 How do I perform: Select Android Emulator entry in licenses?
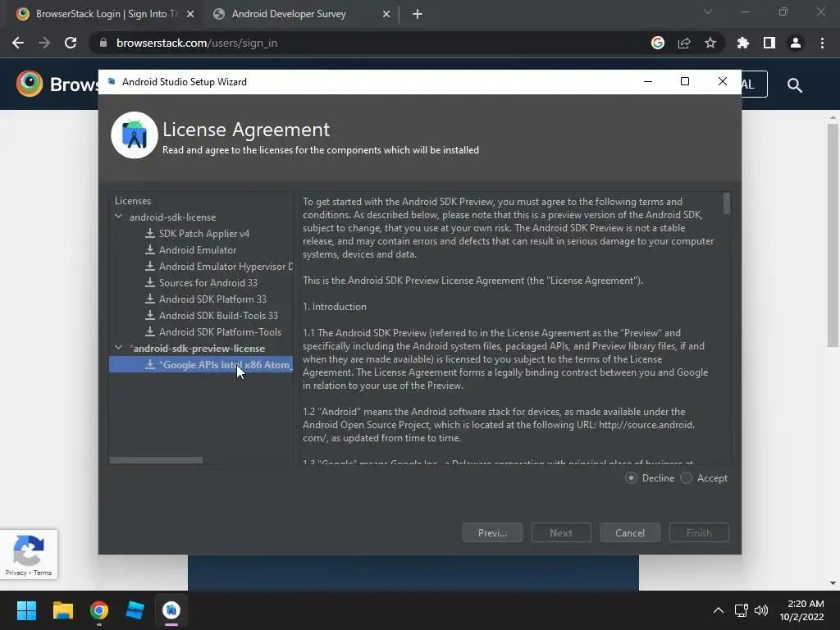[x=198, y=249]
